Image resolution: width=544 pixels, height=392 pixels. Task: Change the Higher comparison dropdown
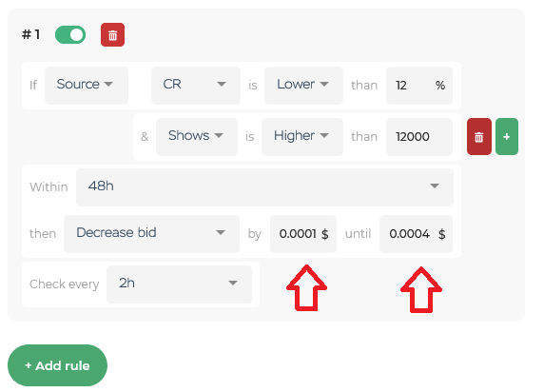[302, 136]
